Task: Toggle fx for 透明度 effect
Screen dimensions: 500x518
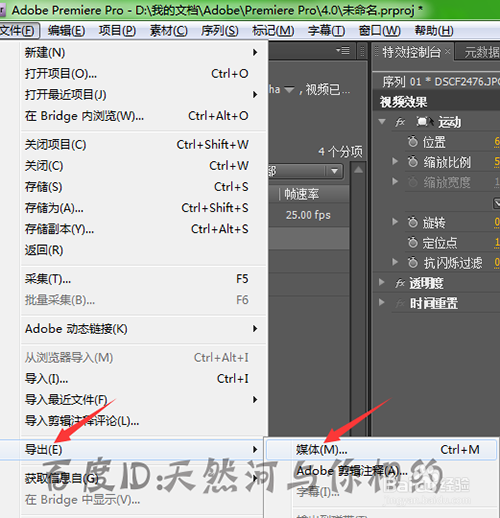Action: tap(400, 284)
